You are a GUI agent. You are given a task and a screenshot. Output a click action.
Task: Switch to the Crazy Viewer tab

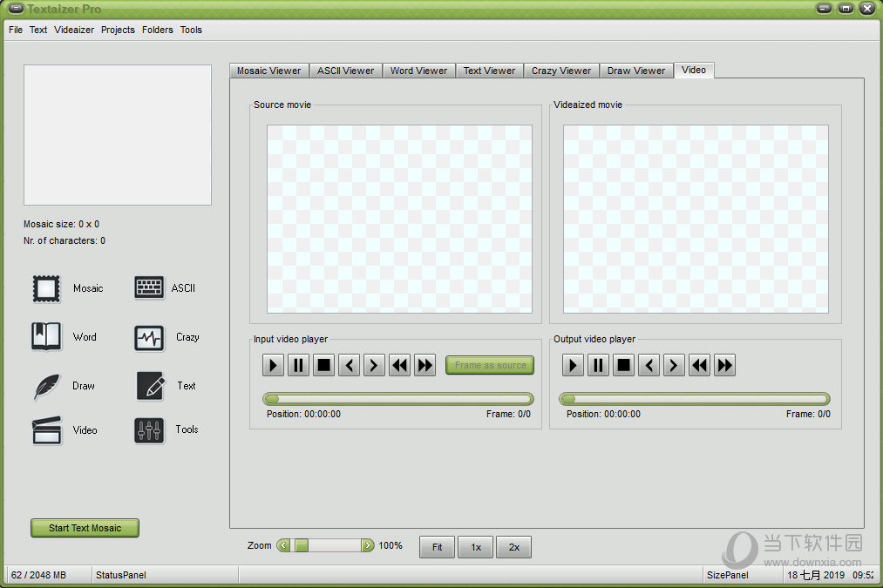tap(561, 71)
